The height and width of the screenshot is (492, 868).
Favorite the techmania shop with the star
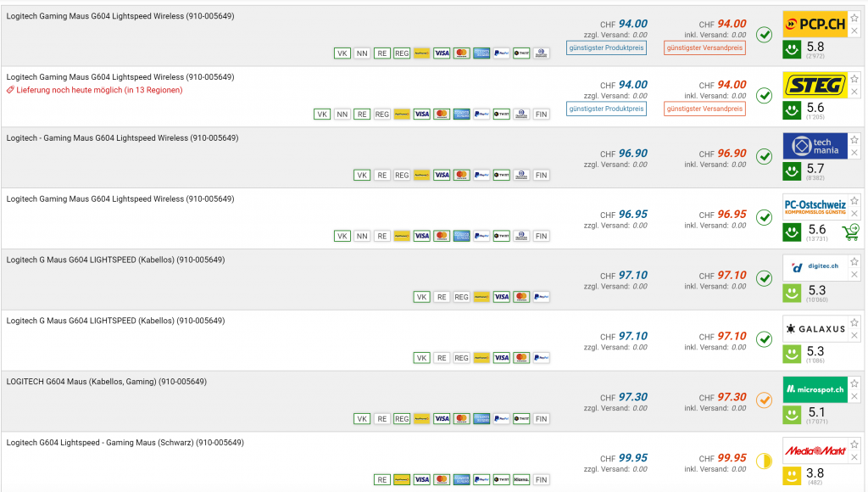click(854, 140)
